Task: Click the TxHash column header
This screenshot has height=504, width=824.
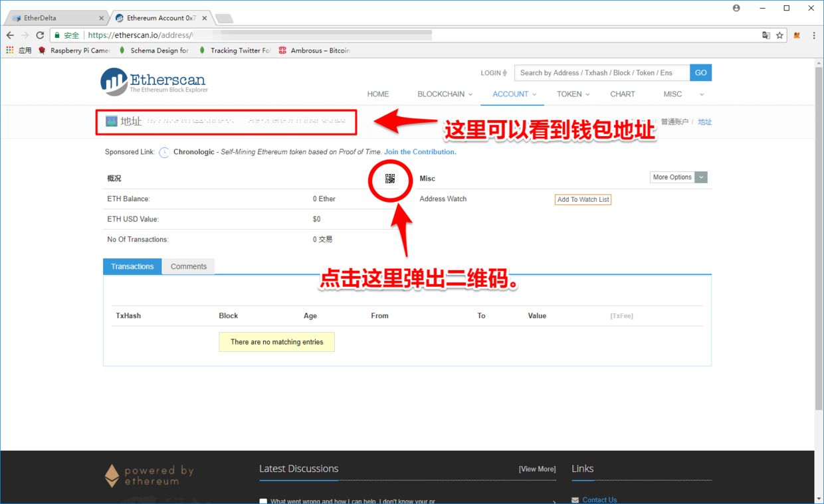Action: click(128, 316)
